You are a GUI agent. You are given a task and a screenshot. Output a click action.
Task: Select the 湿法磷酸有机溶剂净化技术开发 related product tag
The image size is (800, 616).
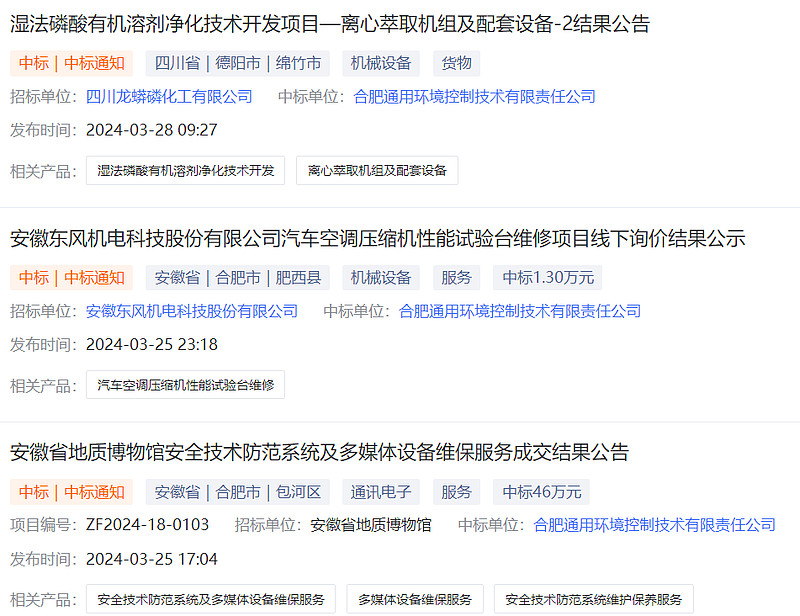(x=185, y=170)
